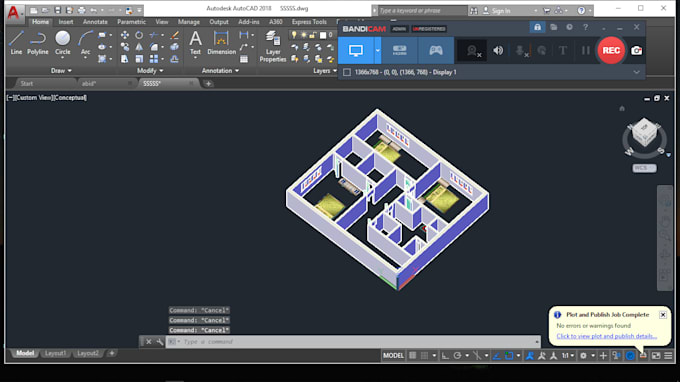Open the Insert ribbon tab

(66, 22)
